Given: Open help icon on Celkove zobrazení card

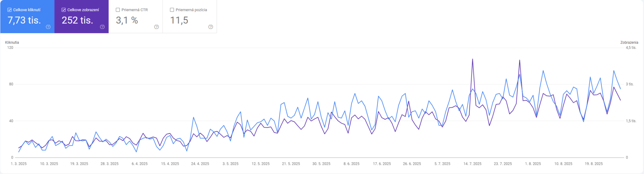Looking at the screenshot, I should point(102,27).
